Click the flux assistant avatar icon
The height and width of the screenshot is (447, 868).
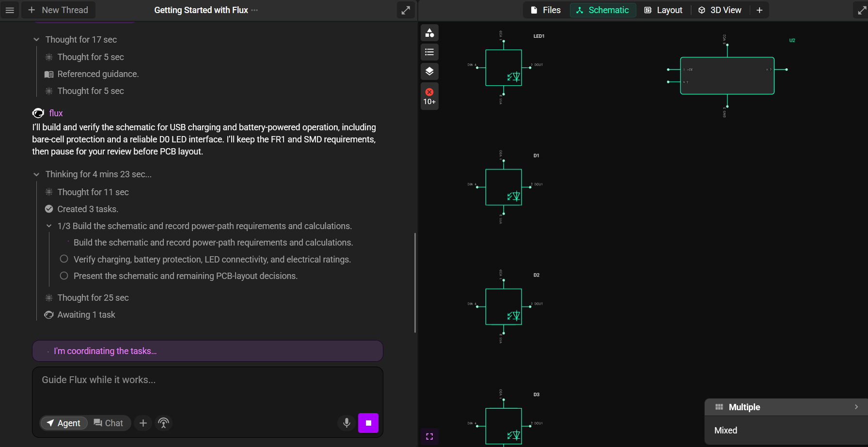38,113
